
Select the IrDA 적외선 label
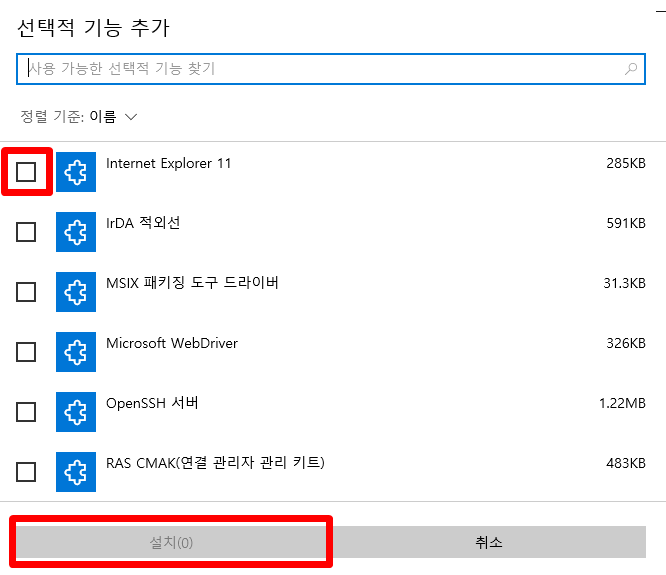point(143,223)
